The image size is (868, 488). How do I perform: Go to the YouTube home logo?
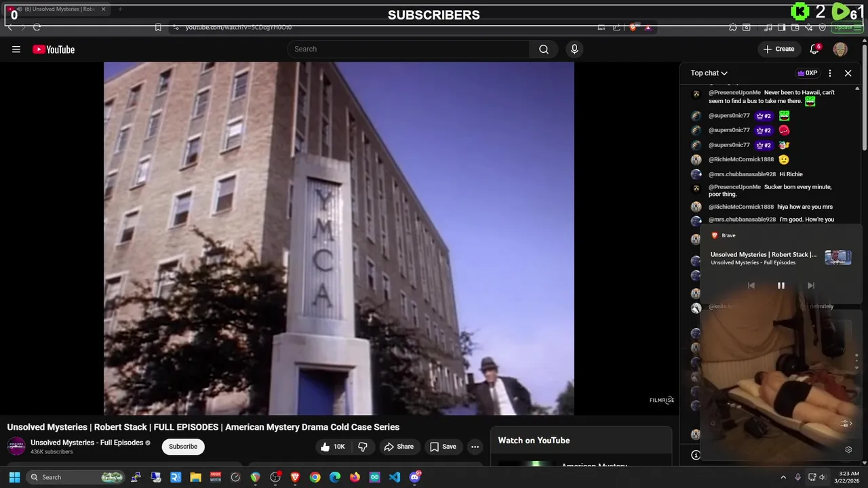pos(54,49)
